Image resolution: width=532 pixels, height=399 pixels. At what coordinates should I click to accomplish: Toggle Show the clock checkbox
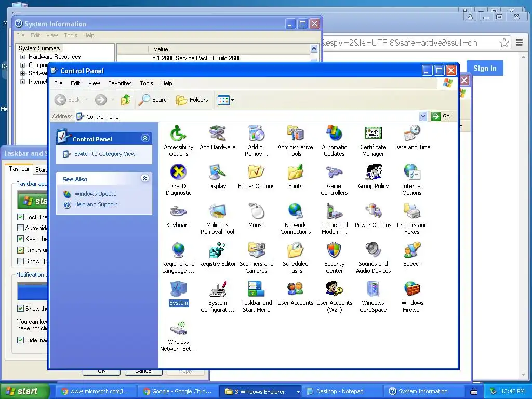click(x=20, y=309)
